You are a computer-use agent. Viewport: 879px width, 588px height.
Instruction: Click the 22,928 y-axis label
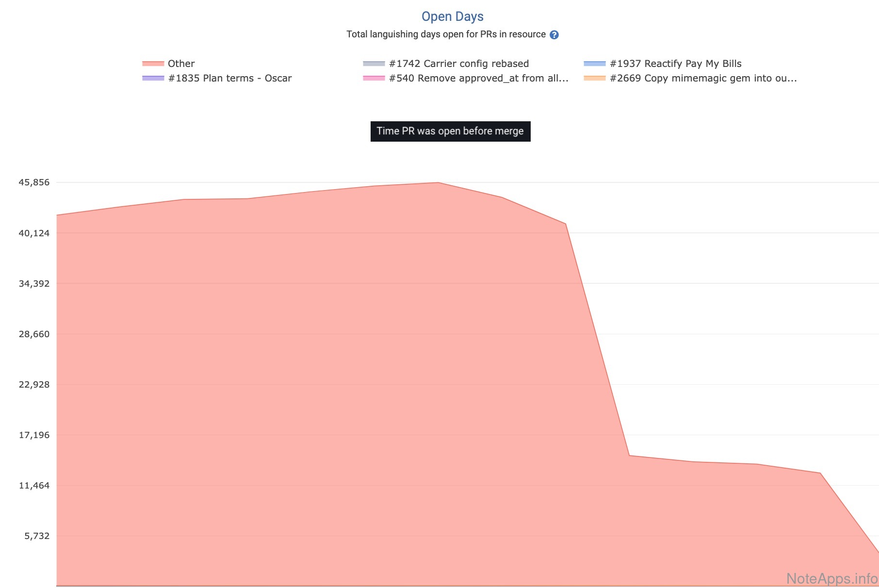coord(34,385)
